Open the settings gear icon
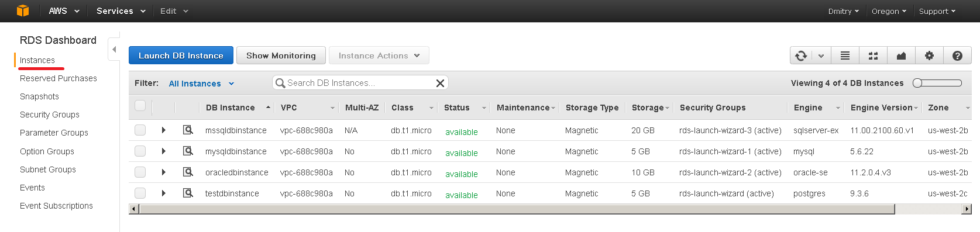The image size is (980, 232). (929, 56)
